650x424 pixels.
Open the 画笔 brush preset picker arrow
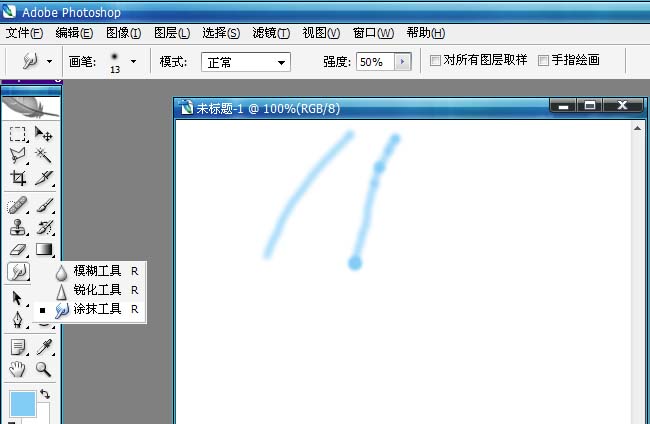[x=133, y=61]
